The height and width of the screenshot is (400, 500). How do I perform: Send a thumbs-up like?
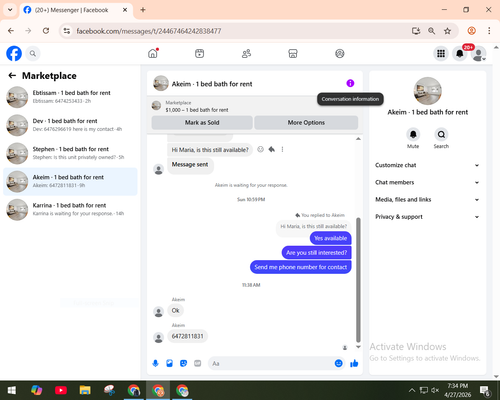tap(354, 363)
